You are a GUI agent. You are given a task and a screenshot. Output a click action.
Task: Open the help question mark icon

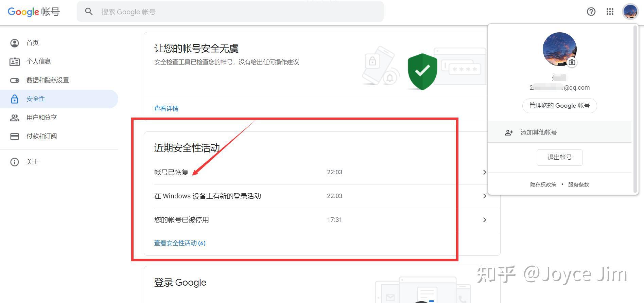591,12
